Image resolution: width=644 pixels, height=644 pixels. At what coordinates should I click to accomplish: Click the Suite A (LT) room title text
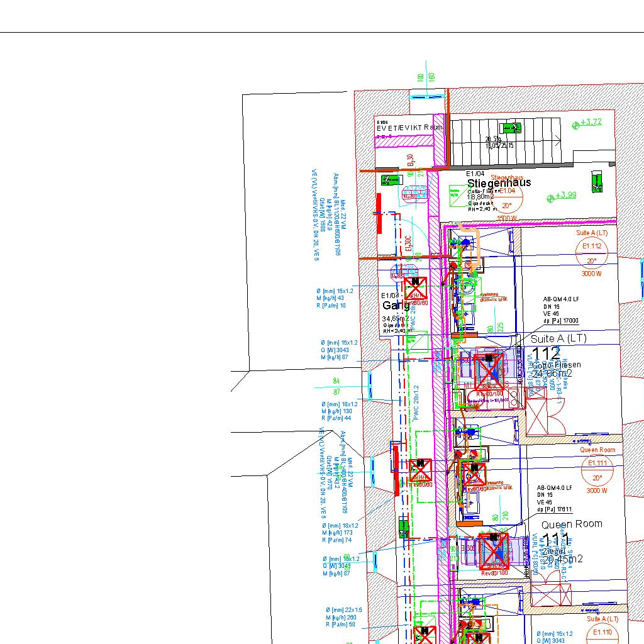tap(558, 338)
